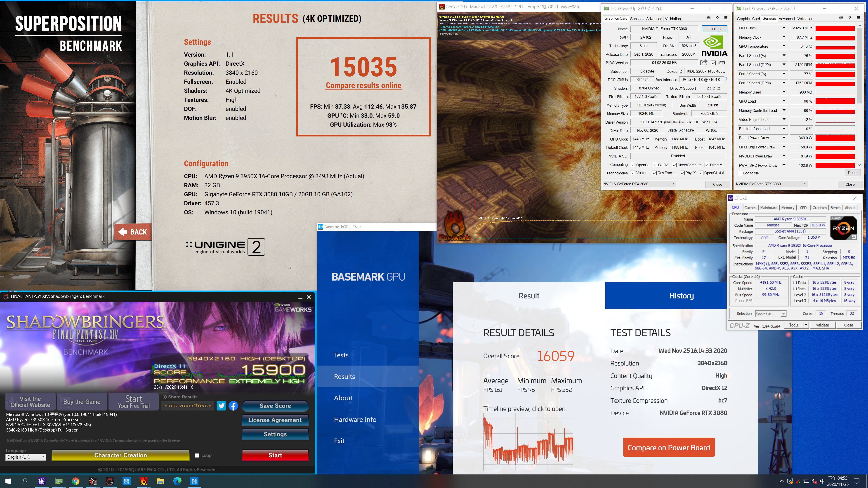Open the Language dropdown English (UK)
The width and height of the screenshot is (868, 488).
pyautogui.click(x=26, y=457)
